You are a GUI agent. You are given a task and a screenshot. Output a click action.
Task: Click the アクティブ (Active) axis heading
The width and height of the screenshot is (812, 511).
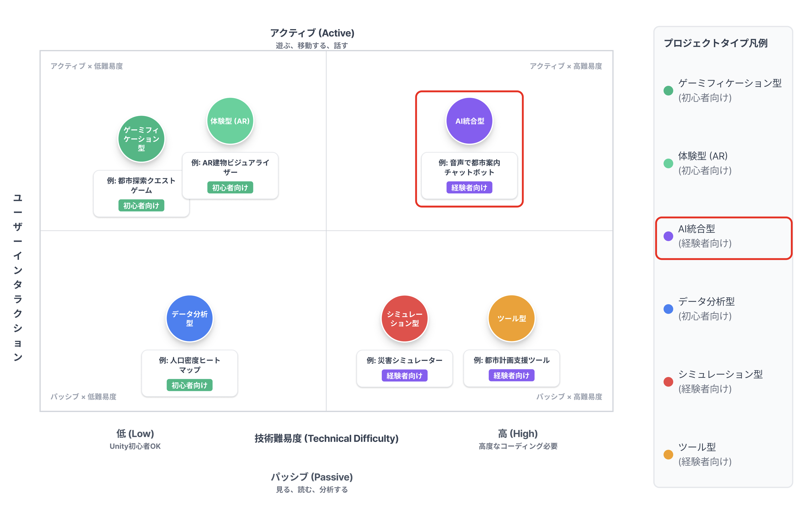(x=312, y=33)
